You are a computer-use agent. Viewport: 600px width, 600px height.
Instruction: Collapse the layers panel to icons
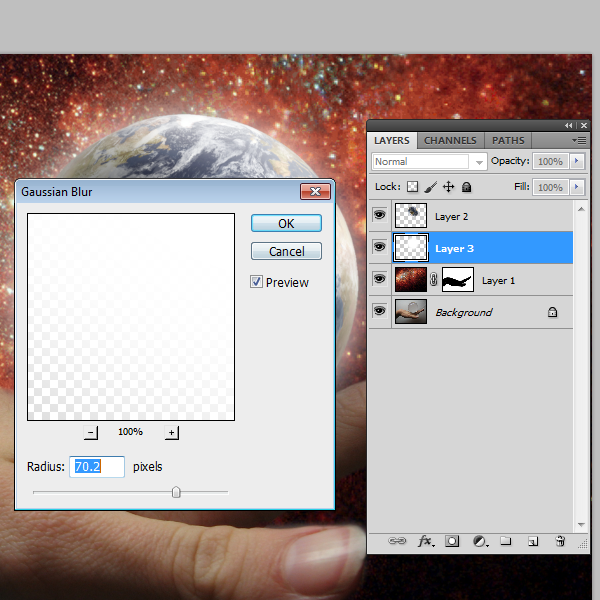tap(569, 126)
